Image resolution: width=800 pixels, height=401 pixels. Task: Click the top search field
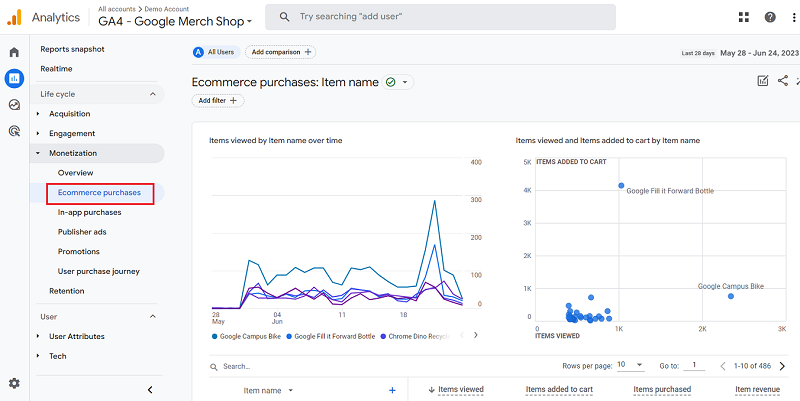440,17
